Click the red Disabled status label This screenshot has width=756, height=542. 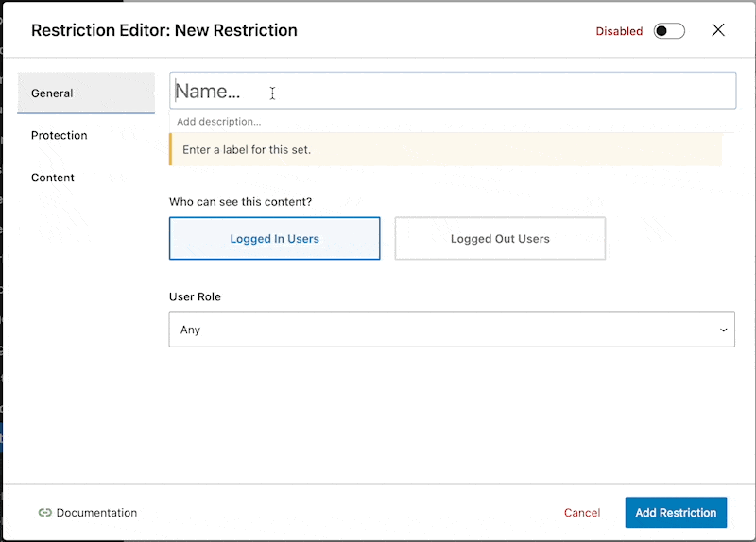[x=619, y=31]
